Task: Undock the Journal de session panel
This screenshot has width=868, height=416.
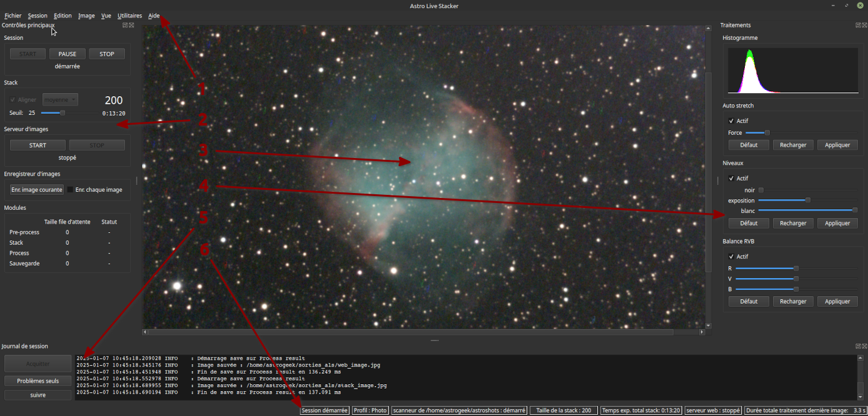Action: 858,346
